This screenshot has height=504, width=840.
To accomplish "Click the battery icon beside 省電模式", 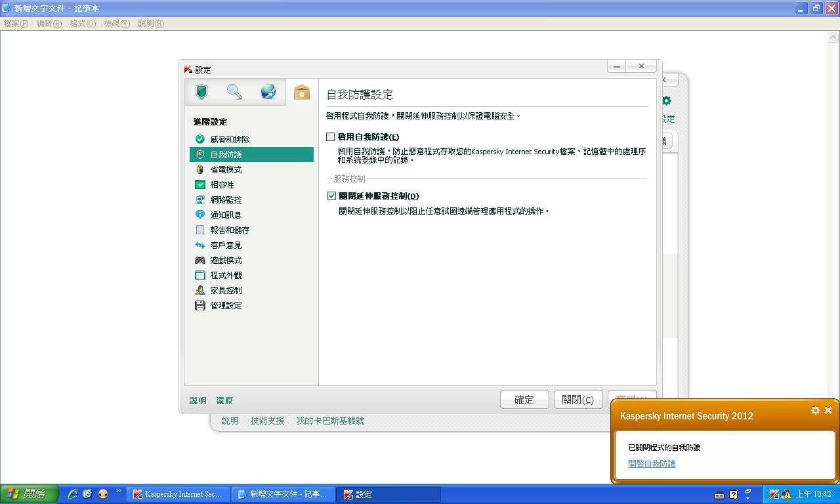I will [x=200, y=169].
